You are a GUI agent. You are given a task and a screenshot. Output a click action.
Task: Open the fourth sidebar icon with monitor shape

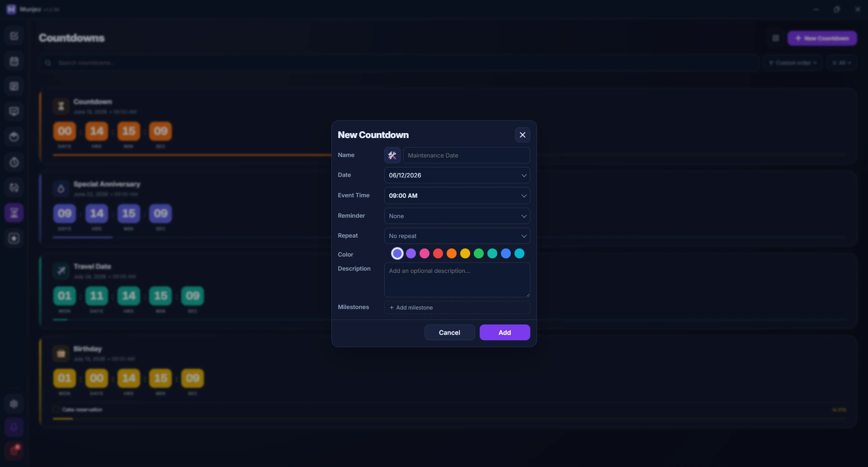tap(14, 111)
